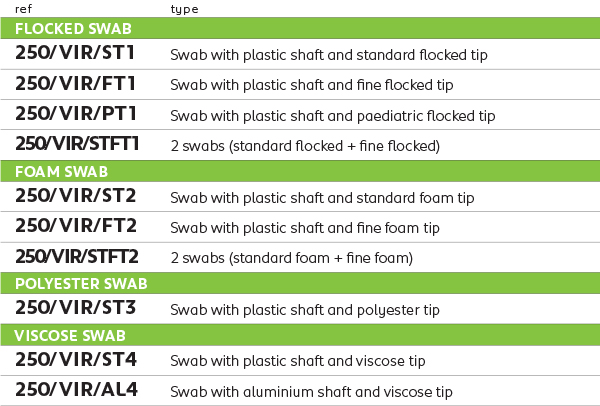Viewport: 600px width, 406px height.
Task: Select product code 250/VIR/ST2
Action: (76, 196)
